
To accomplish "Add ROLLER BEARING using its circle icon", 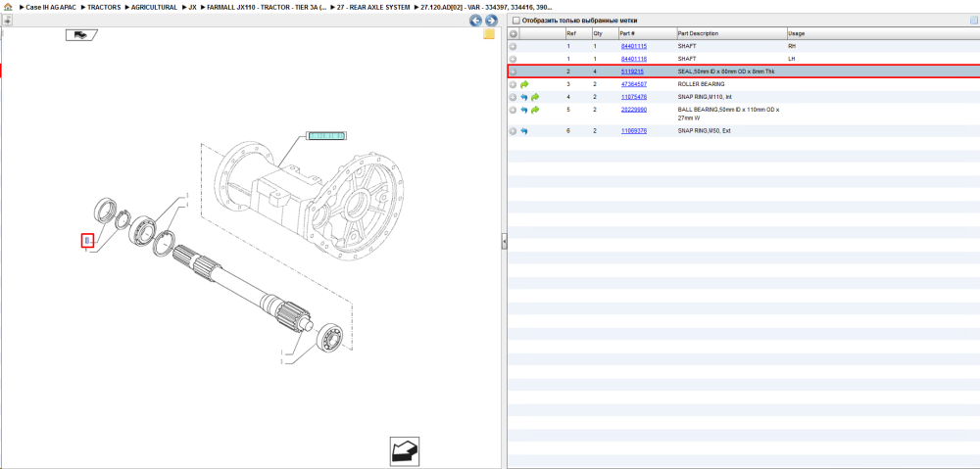I will click(x=513, y=84).
